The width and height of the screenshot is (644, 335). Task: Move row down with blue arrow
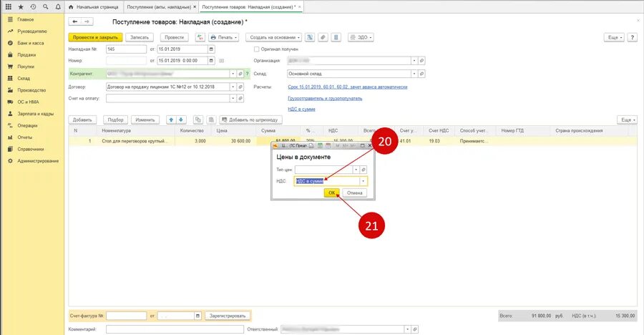point(181,120)
